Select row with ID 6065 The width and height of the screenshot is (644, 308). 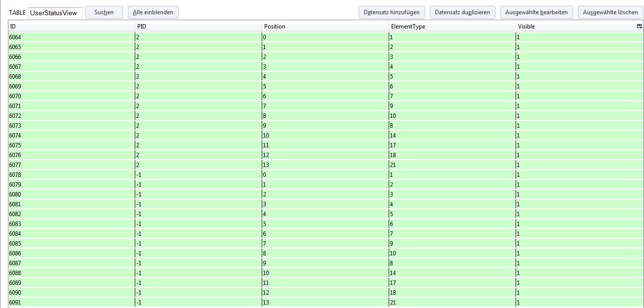[325, 47]
